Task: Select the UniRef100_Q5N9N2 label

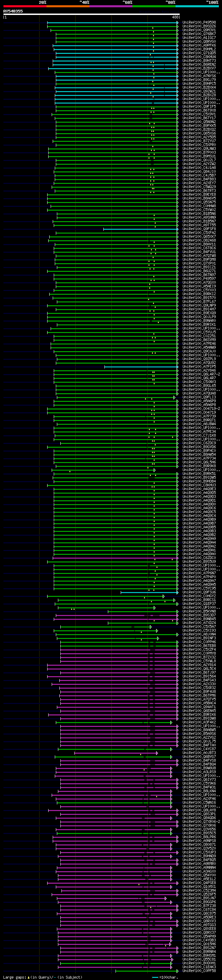Action: (x=199, y=122)
